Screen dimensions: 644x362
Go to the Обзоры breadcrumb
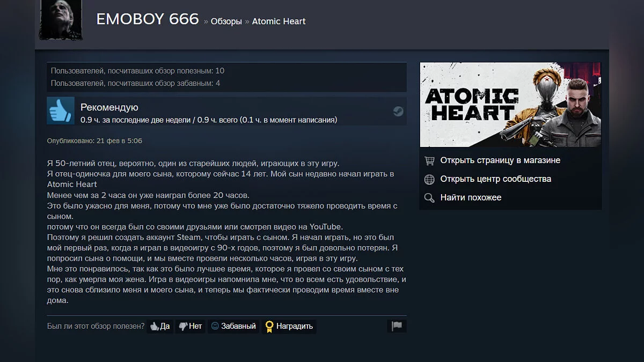[226, 21]
